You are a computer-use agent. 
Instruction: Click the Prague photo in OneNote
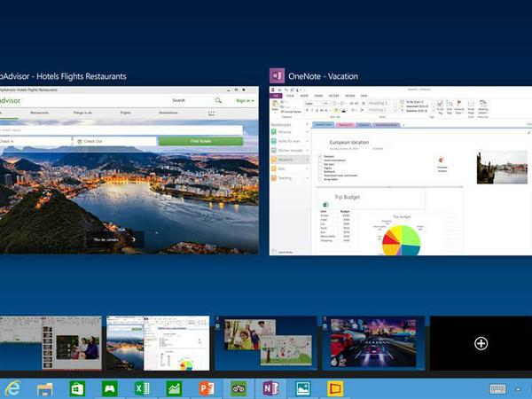(x=502, y=168)
